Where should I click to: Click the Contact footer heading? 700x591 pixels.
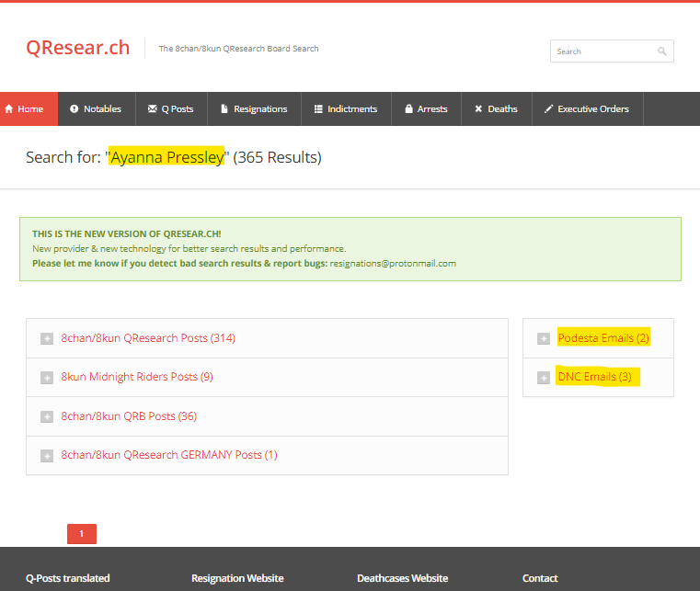point(540,578)
